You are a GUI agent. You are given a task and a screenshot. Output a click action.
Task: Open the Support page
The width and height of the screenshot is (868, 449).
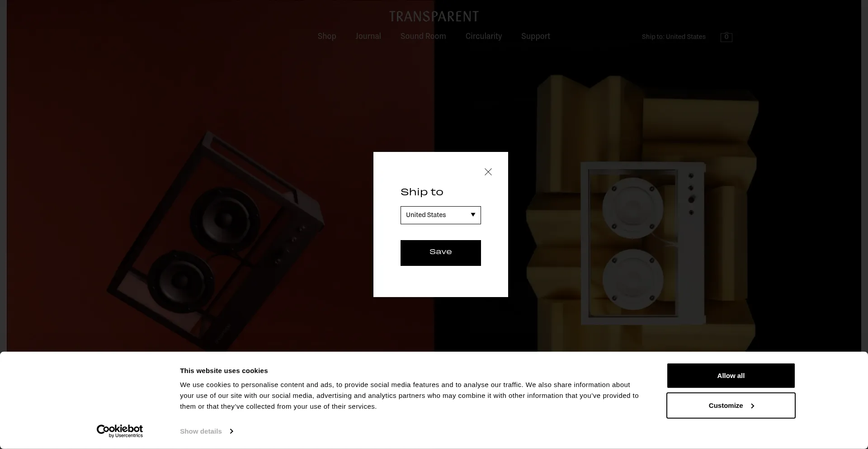coord(536,36)
